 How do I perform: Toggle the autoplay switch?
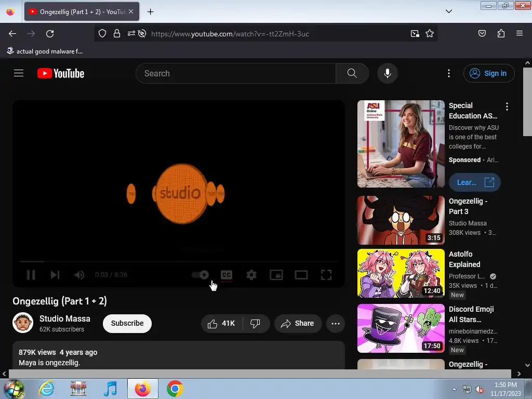click(200, 275)
